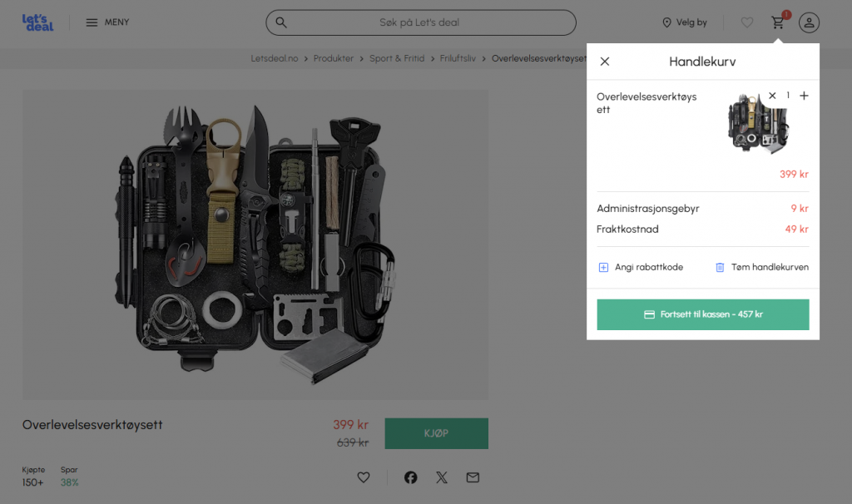Click the 'Handlekurv' panel title
The width and height of the screenshot is (852, 504).
[x=702, y=62]
